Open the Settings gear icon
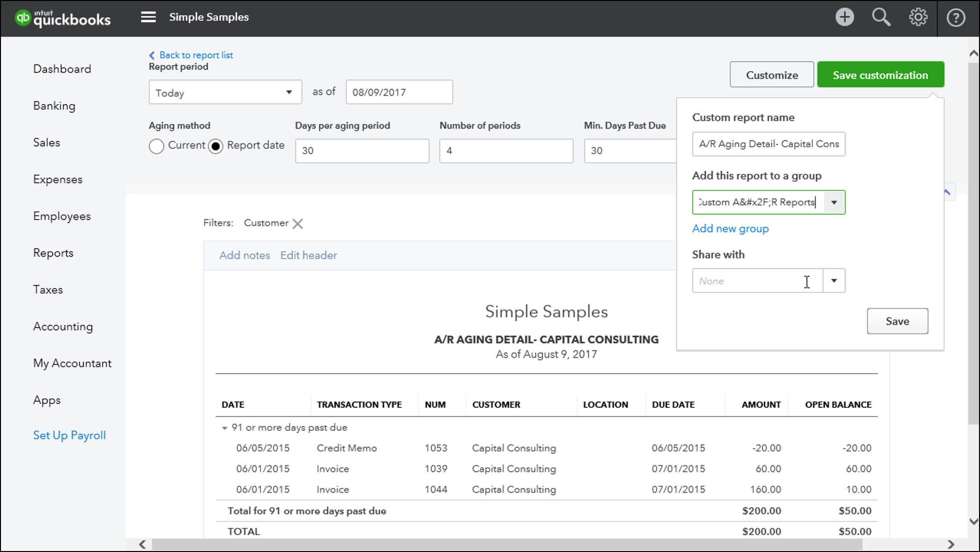Screen dimensions: 980x552 point(918,18)
